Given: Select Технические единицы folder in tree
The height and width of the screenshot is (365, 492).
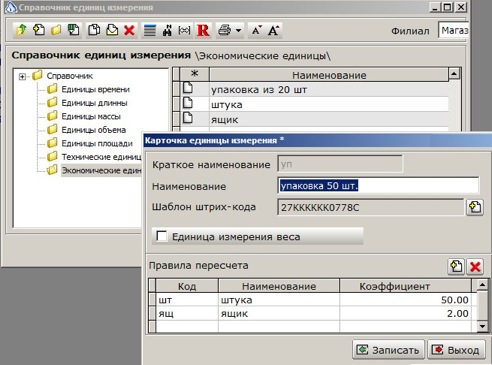Looking at the screenshot, I should [101, 157].
